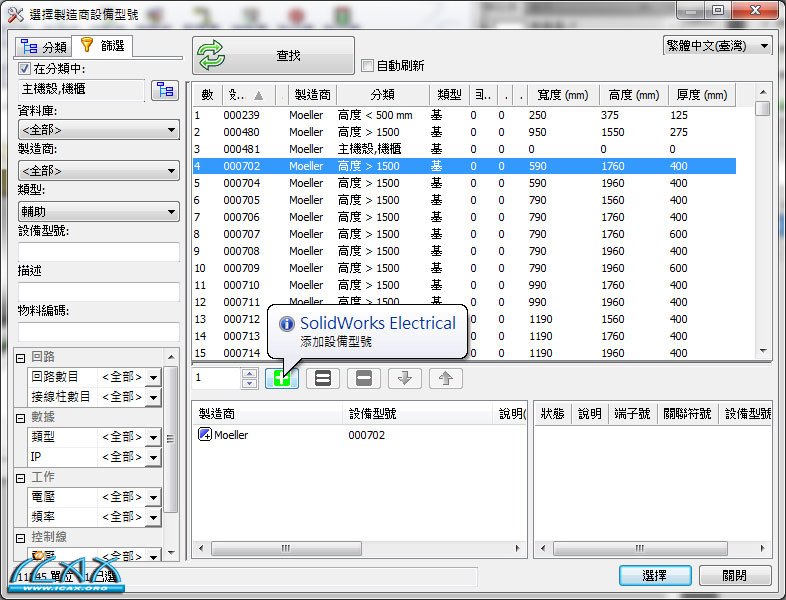Collapse the 回路 filter group
Image resolution: width=786 pixels, height=600 pixels.
click(21, 358)
